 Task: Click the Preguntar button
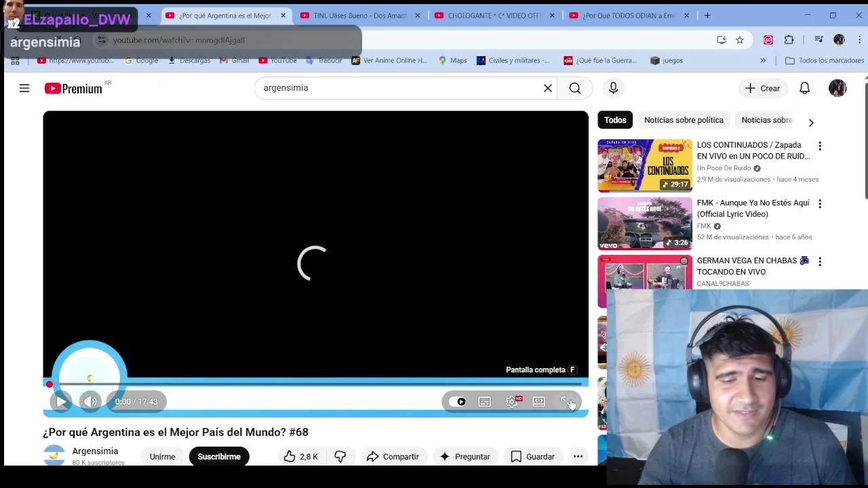(x=465, y=456)
